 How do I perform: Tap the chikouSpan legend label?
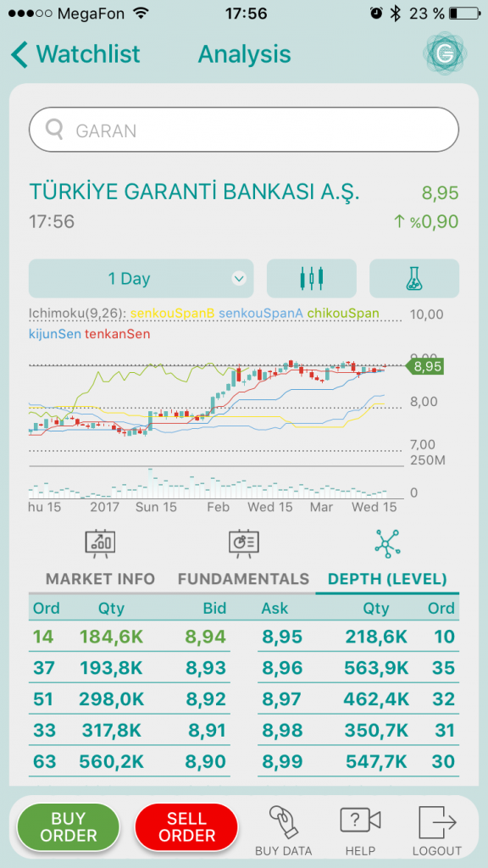(344, 314)
